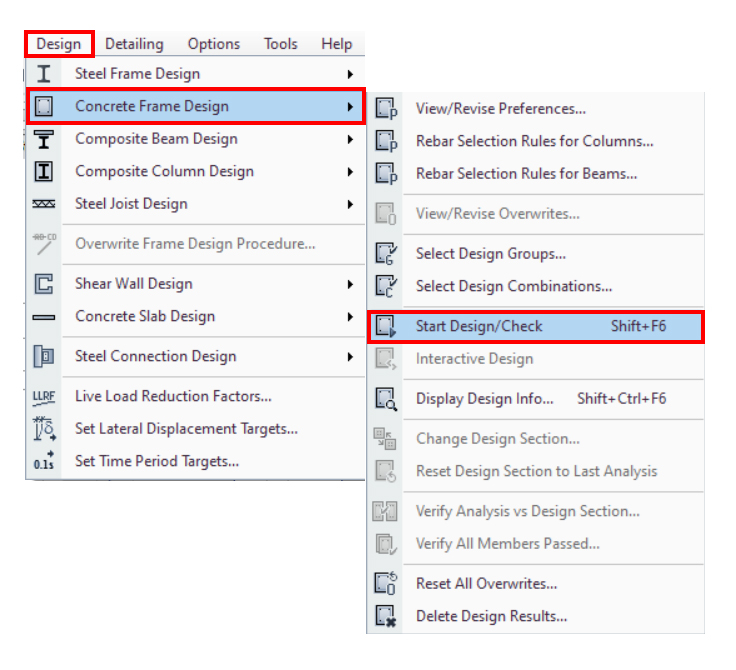Expand the Steel Connection Design submenu arrow
Screen dimensions: 736x670
click(350, 357)
